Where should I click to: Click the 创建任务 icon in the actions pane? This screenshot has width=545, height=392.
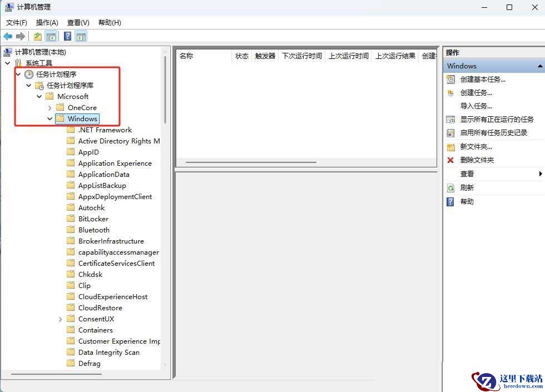click(x=450, y=93)
